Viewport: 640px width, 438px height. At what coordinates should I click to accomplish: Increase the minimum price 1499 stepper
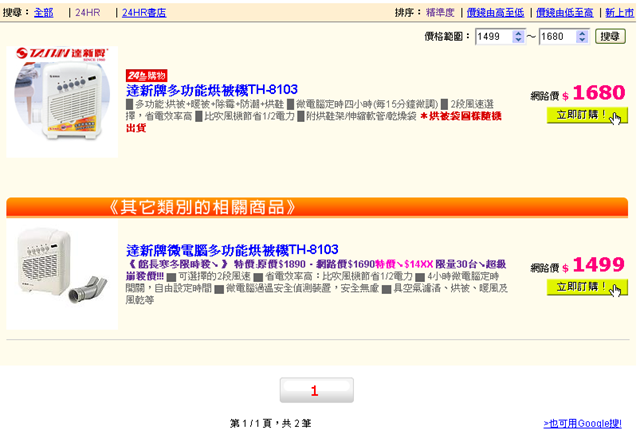click(x=518, y=33)
